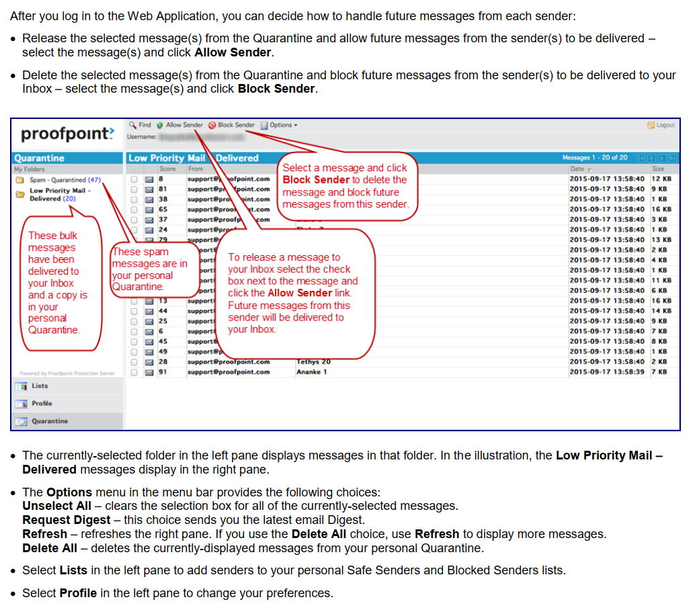Screen dimensions: 699x616
Task: Open Low Priority Mail - Delivered (20) folder
Action: point(60,195)
